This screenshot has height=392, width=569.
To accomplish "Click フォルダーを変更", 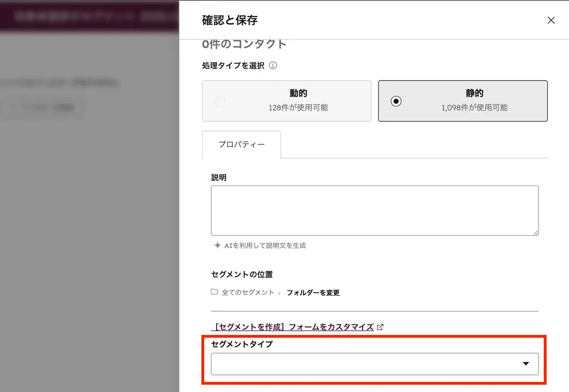I will [x=313, y=292].
